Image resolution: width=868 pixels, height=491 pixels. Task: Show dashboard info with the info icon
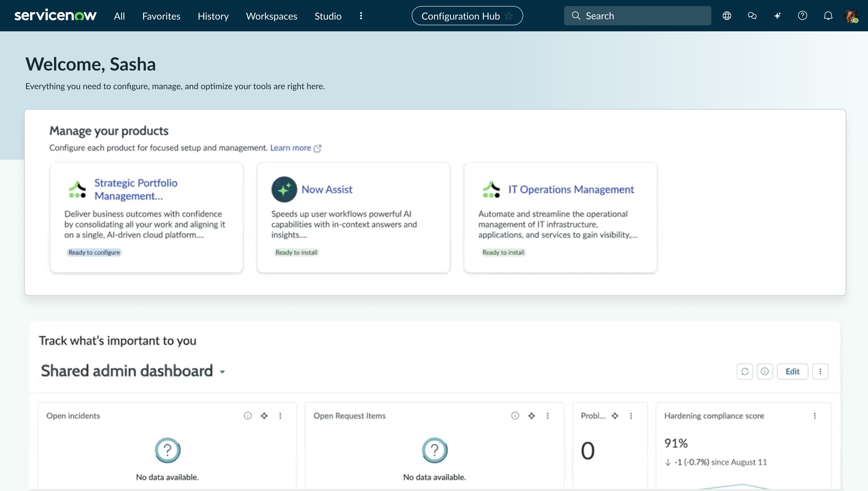pyautogui.click(x=765, y=371)
